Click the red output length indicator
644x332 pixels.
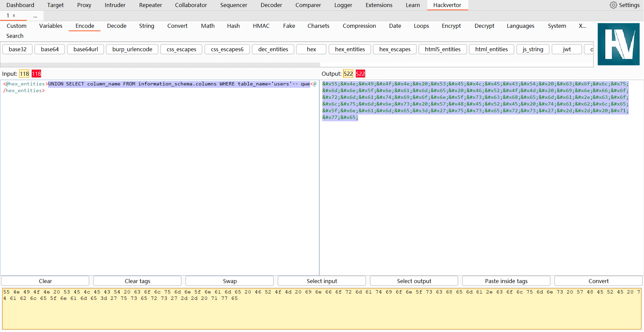[360, 74]
